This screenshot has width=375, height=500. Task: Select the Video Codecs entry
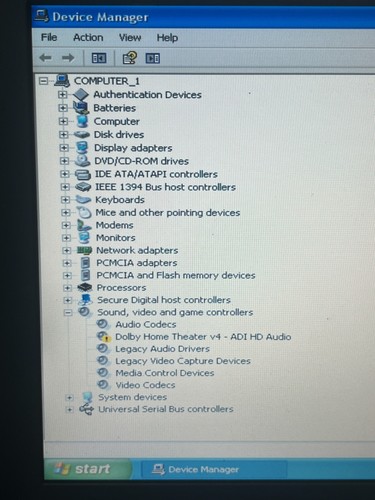145,385
